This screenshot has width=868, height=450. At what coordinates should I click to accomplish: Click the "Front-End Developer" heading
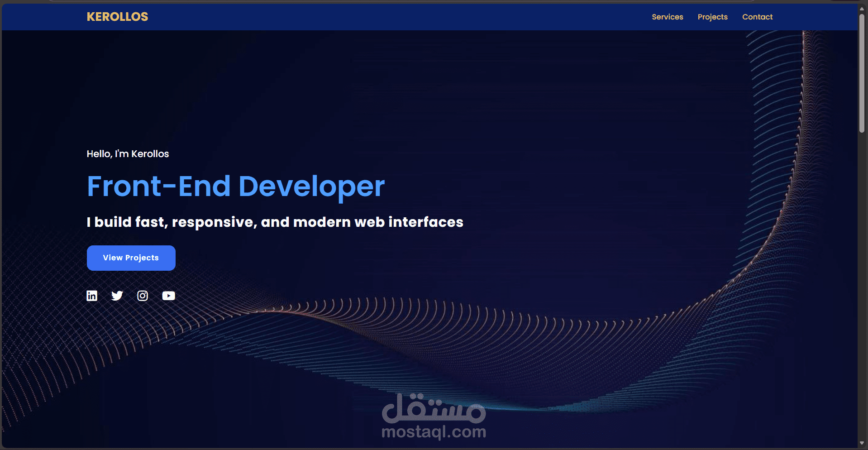[235, 186]
